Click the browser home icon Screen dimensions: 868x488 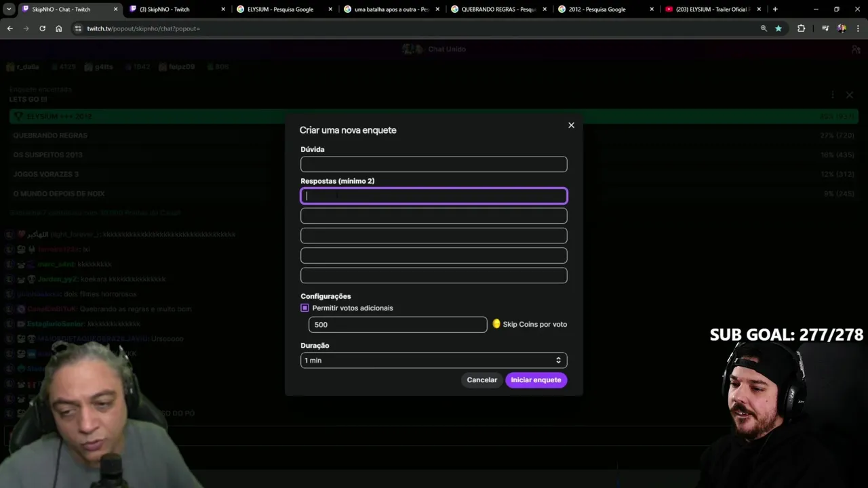59,28
